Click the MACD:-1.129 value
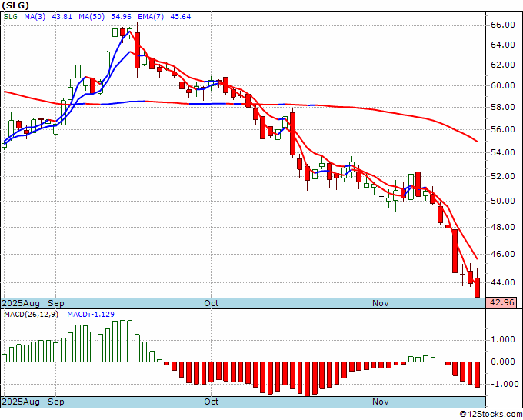Image resolution: width=523 pixels, height=420 pixels. [x=91, y=315]
